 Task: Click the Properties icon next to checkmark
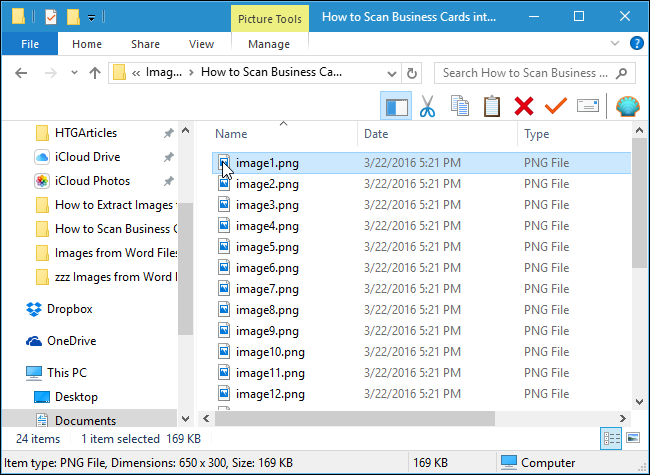587,107
